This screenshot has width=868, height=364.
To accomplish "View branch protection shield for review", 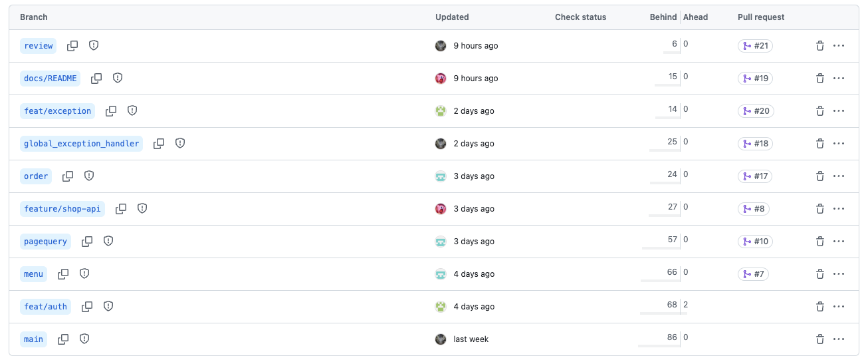I will pyautogui.click(x=94, y=45).
